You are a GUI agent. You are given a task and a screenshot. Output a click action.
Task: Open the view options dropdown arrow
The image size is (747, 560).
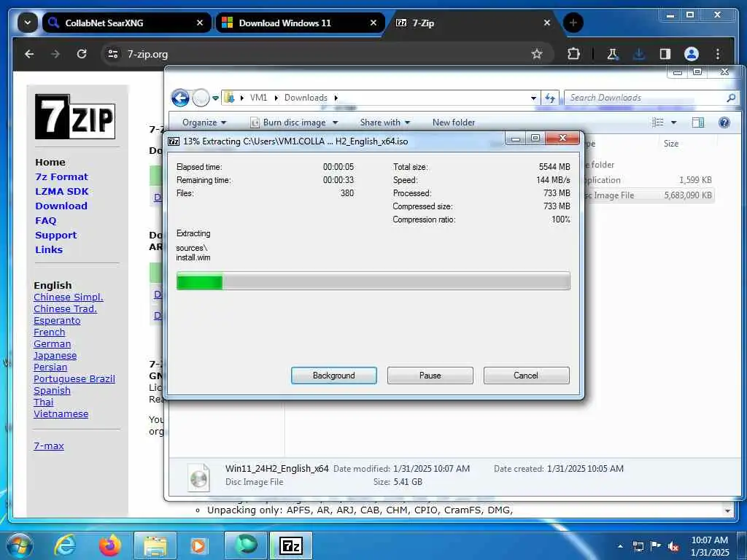(x=673, y=122)
